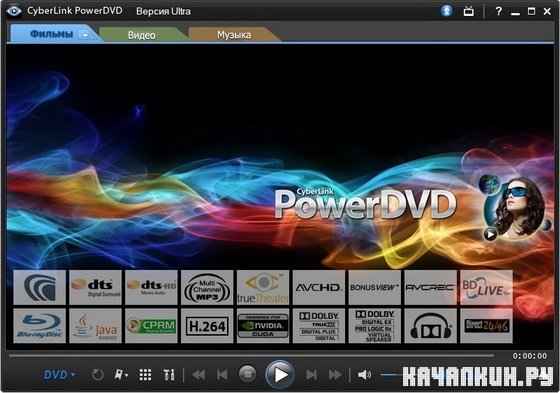Image resolution: width=560 pixels, height=393 pixels.
Task: Stop playback with the stop button
Action: [x=247, y=374]
